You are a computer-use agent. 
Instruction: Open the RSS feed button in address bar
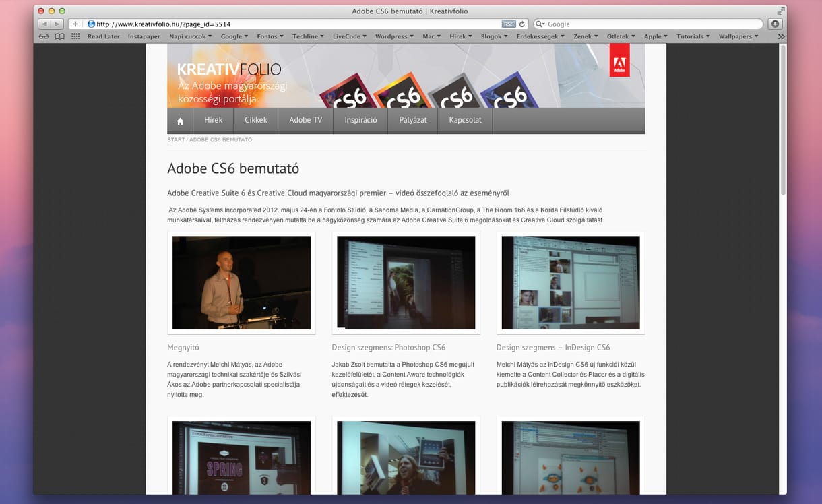point(509,24)
